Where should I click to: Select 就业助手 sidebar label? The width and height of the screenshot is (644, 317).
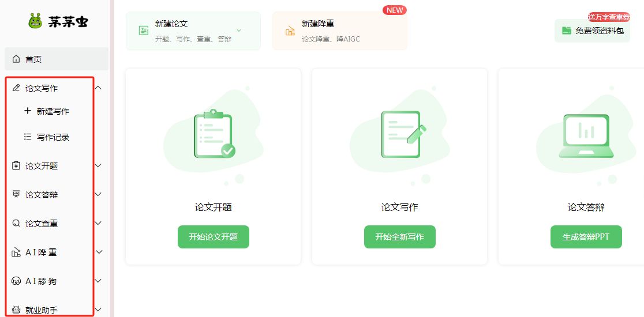tap(42, 310)
